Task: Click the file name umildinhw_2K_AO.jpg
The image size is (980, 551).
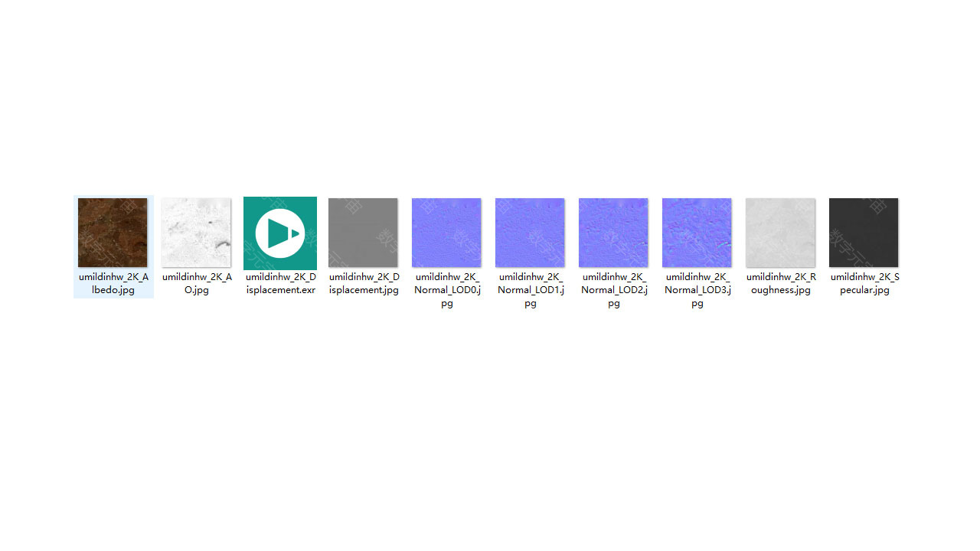Action: [x=197, y=284]
